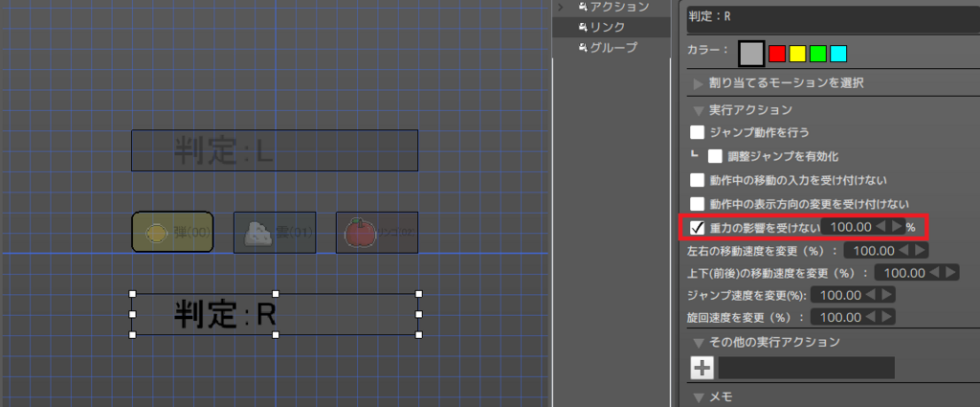Image resolution: width=980 pixels, height=407 pixels.
Task: Decrease ジャンプ速度 with left arrow
Action: tap(871, 294)
